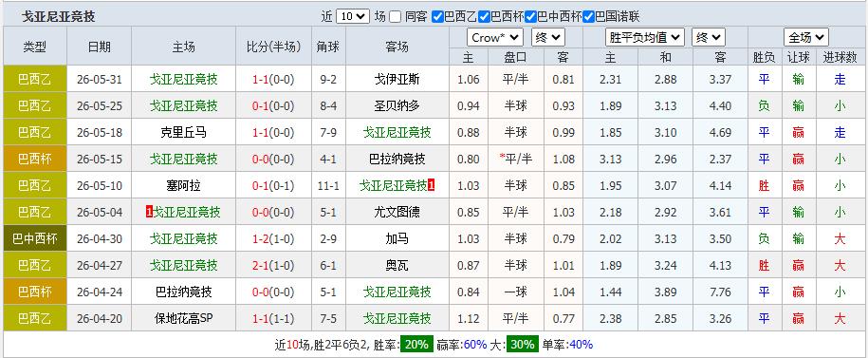The height and width of the screenshot is (358, 868).
Task: Click the 角球 column header
Action: (x=328, y=47)
